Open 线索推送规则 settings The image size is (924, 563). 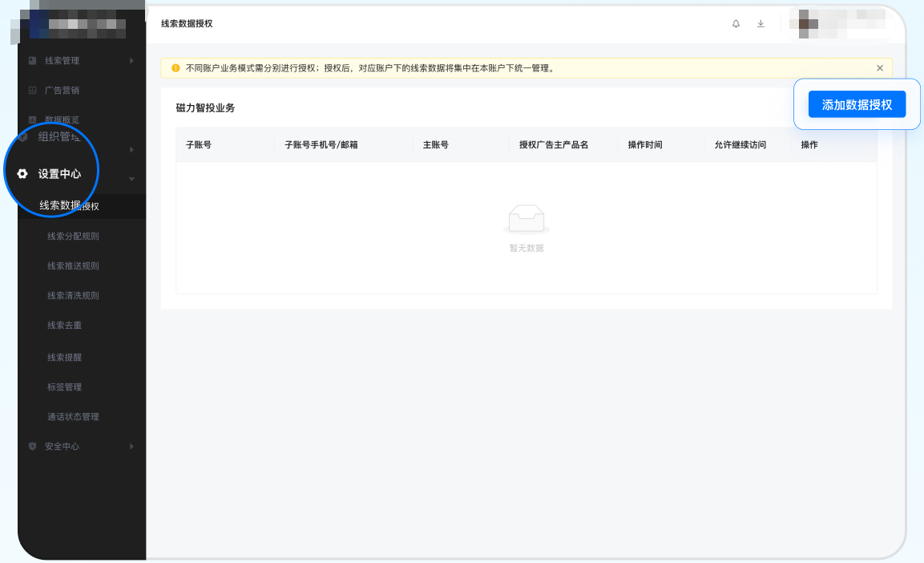click(72, 265)
